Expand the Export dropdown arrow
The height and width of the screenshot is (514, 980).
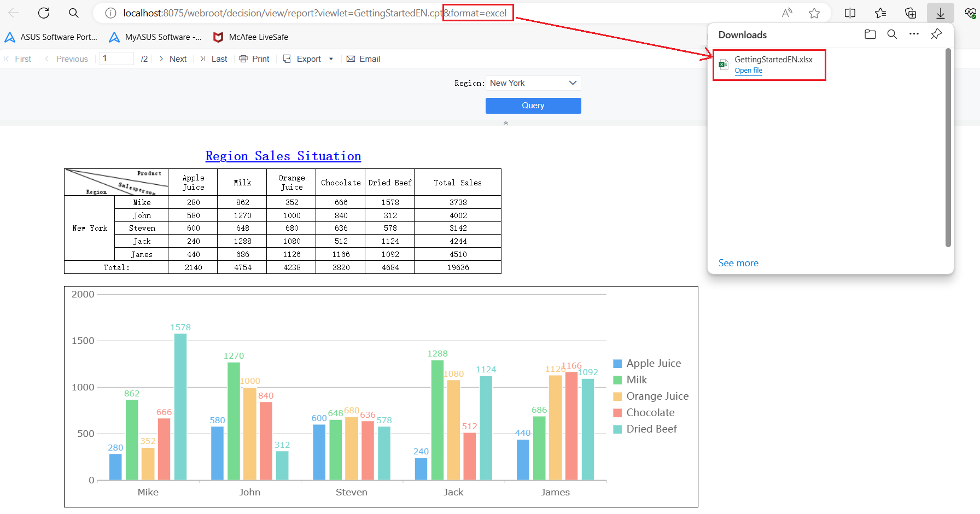click(331, 59)
